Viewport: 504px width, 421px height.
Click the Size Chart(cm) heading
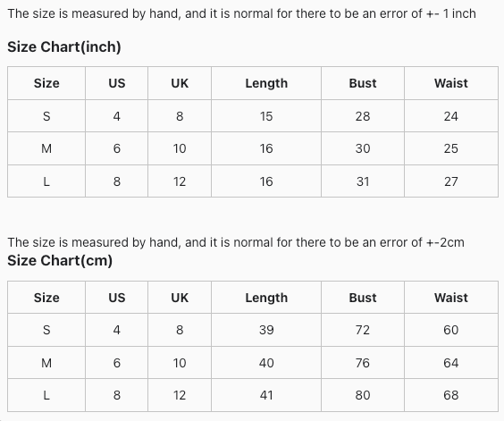coord(60,260)
